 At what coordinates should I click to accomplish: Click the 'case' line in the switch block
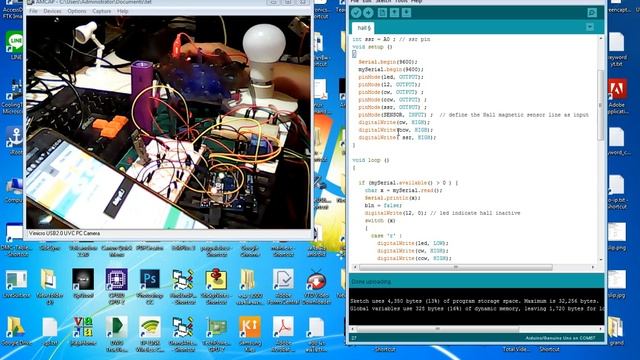386,236
